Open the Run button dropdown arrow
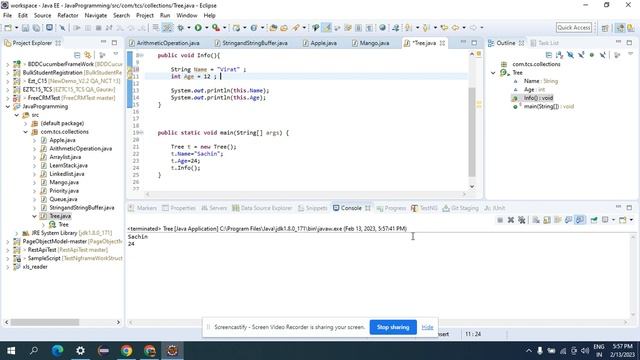 pos(207,28)
